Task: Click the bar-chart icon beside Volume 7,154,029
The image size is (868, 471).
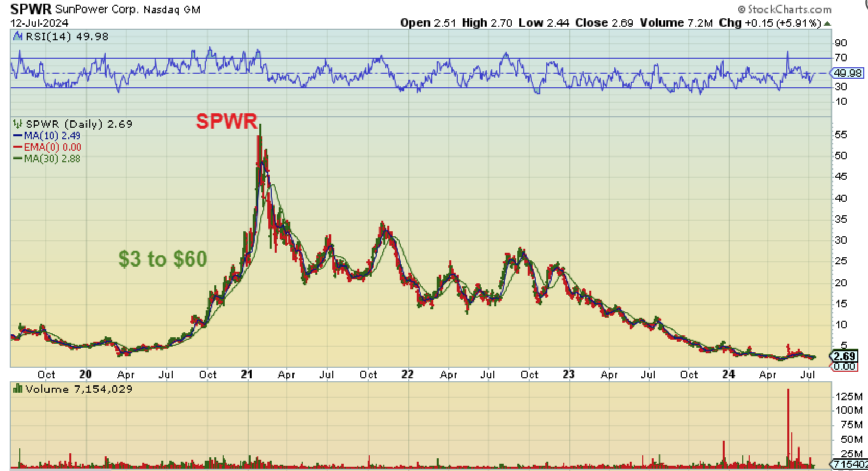Action: pyautogui.click(x=18, y=389)
